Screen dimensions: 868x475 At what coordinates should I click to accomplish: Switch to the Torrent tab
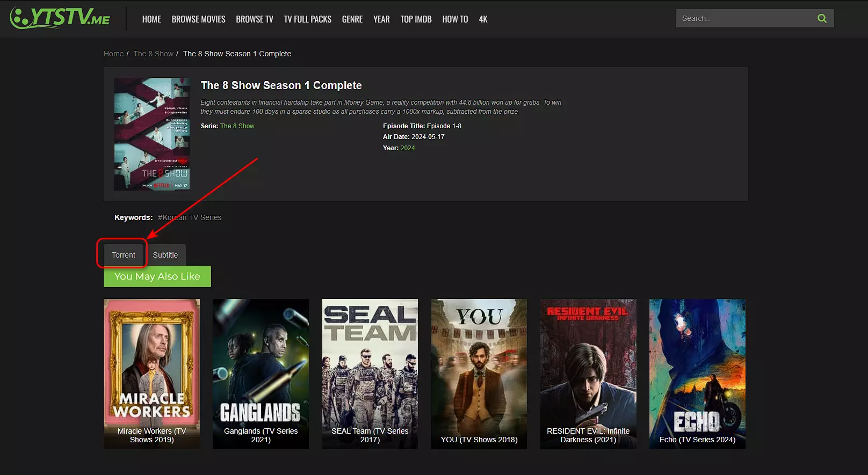[124, 255]
